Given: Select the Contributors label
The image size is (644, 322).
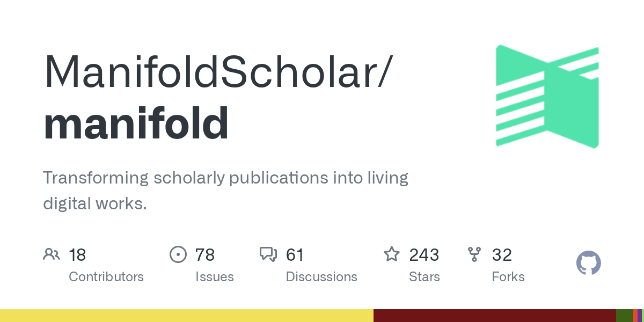Looking at the screenshot, I should [x=106, y=277].
